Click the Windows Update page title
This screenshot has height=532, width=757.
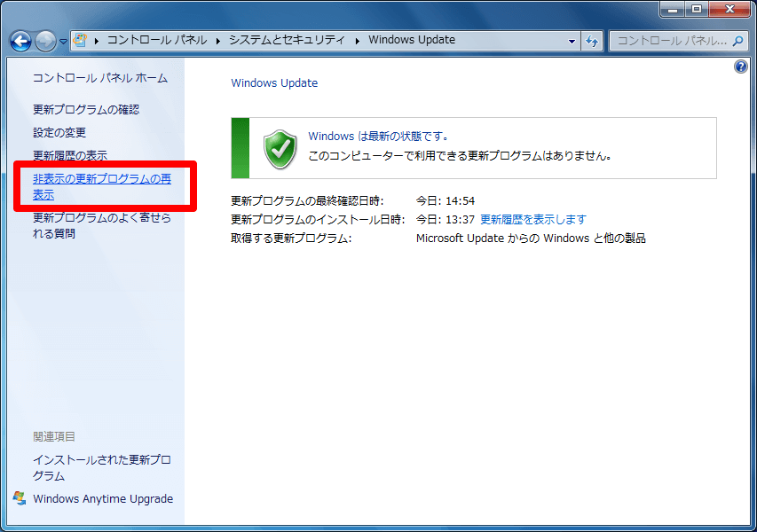274,83
